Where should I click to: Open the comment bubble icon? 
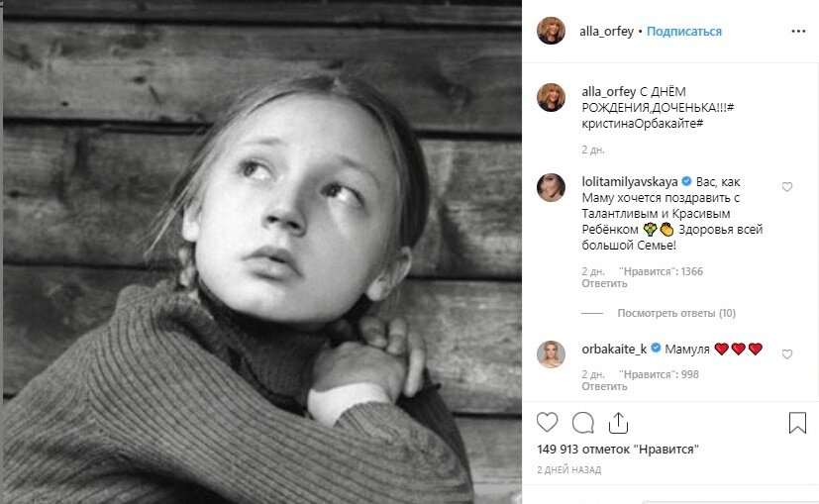[x=583, y=423]
